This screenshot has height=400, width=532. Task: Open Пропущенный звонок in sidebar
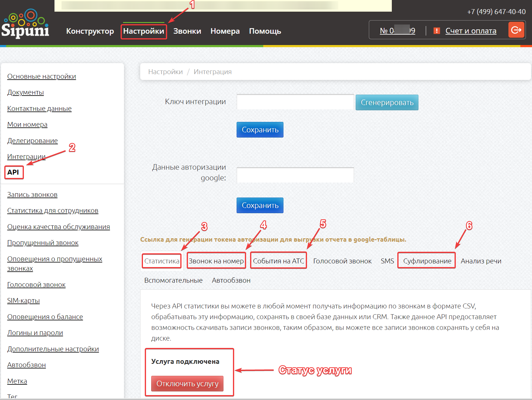pos(43,243)
